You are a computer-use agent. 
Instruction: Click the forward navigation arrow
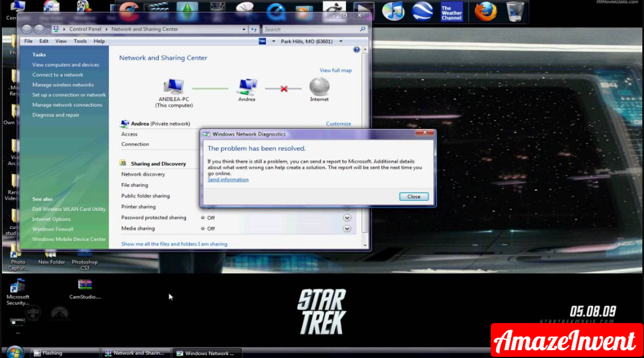click(x=39, y=29)
